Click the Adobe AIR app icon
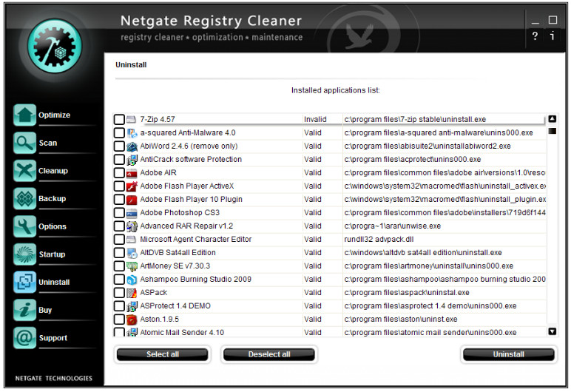This screenshot has height=392, width=571. [132, 173]
